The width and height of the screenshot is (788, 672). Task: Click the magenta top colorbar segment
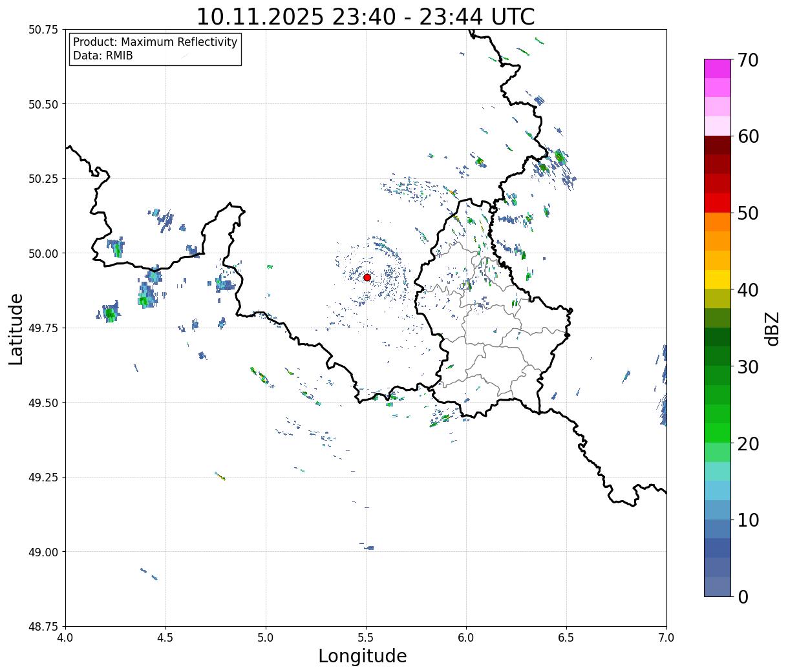[x=718, y=68]
